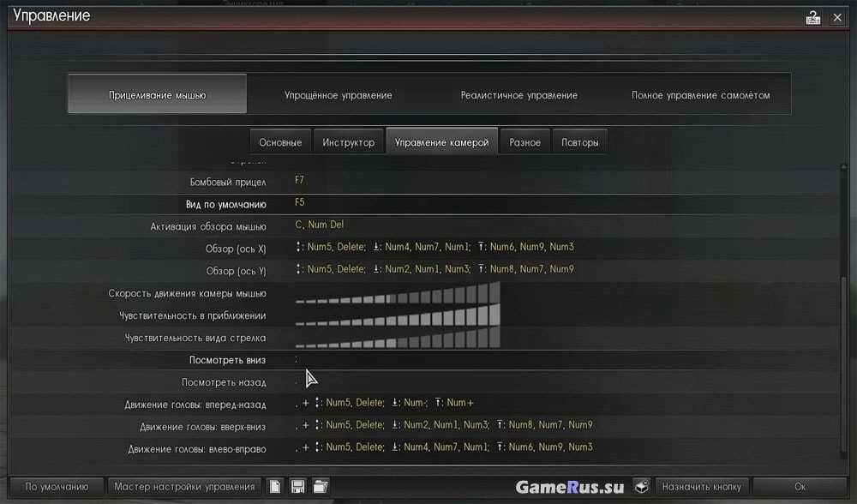The width and height of the screenshot is (857, 504).
Task: Set the Чувствительность вида стрелка slider
Action: coord(398,339)
